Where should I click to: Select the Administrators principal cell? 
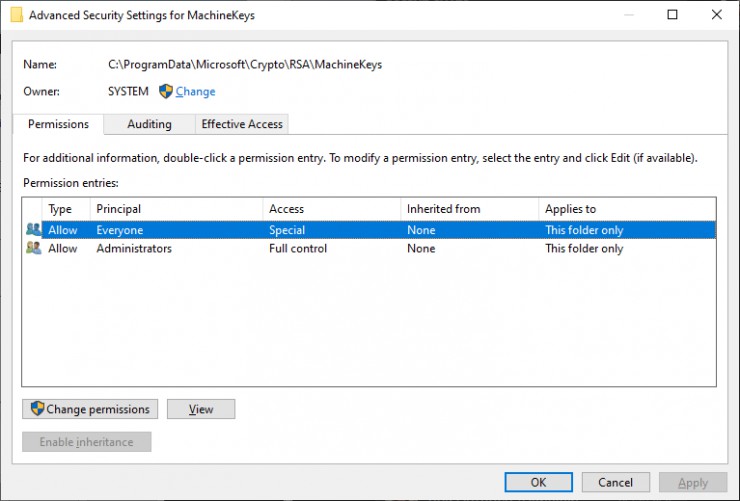coord(134,249)
